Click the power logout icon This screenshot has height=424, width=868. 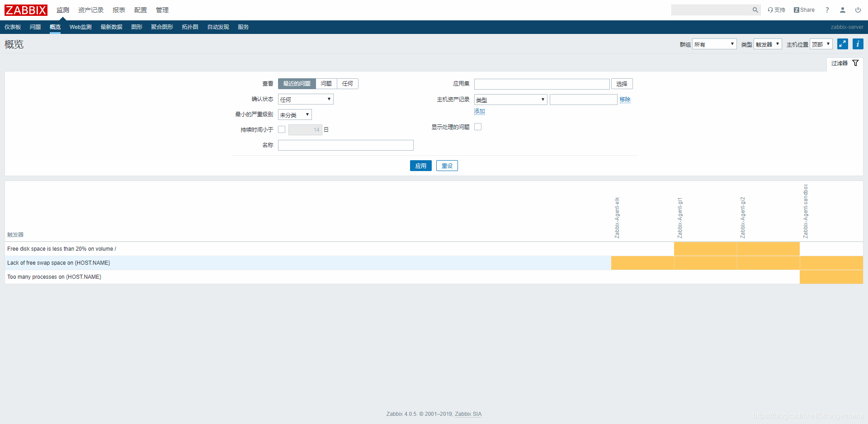858,10
